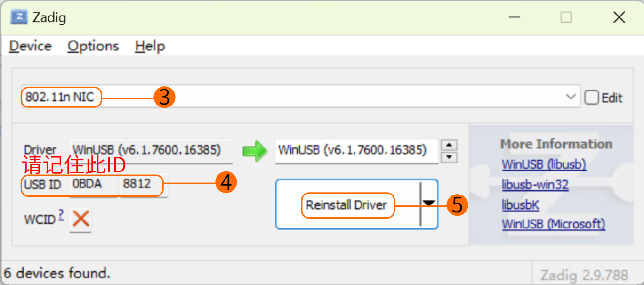Open the Reinstall Driver split-button arrow
Image resolution: width=644 pixels, height=285 pixels.
click(x=429, y=204)
